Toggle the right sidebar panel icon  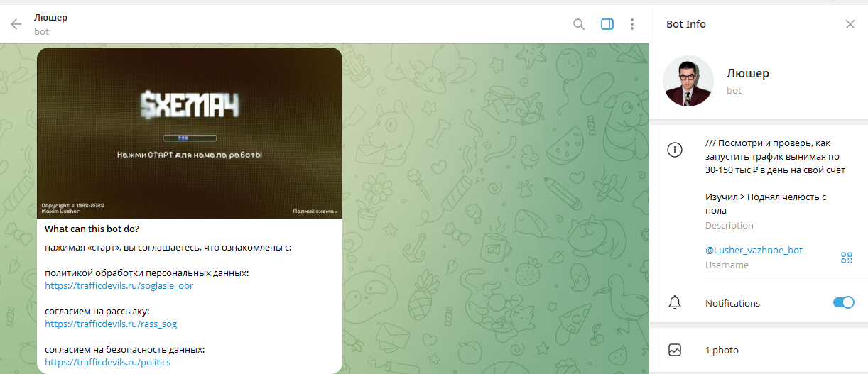(607, 24)
